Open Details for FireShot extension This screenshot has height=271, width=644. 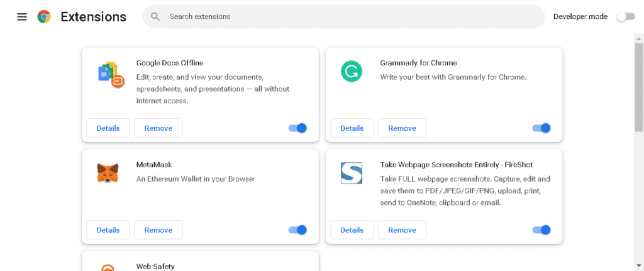click(x=352, y=230)
